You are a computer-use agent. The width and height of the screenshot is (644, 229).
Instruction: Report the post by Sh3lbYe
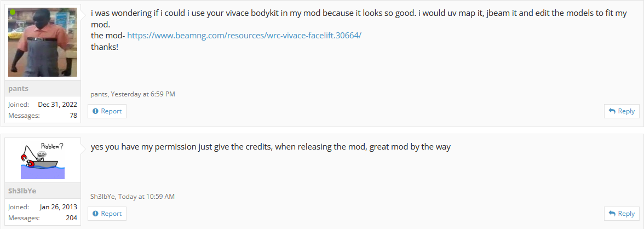click(107, 213)
